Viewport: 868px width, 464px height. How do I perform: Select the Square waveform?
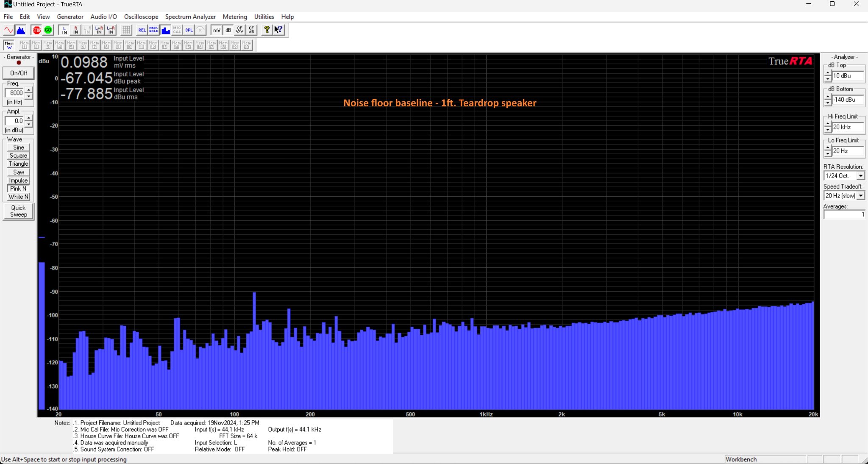click(19, 156)
